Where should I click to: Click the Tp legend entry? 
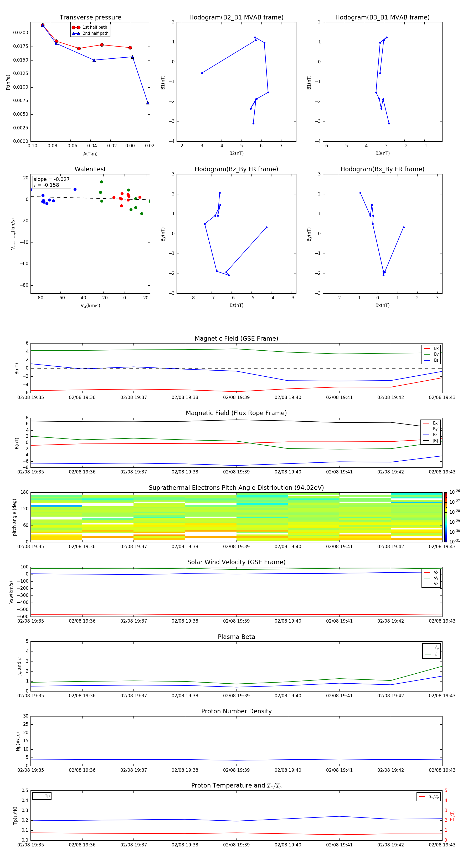tap(42, 796)
